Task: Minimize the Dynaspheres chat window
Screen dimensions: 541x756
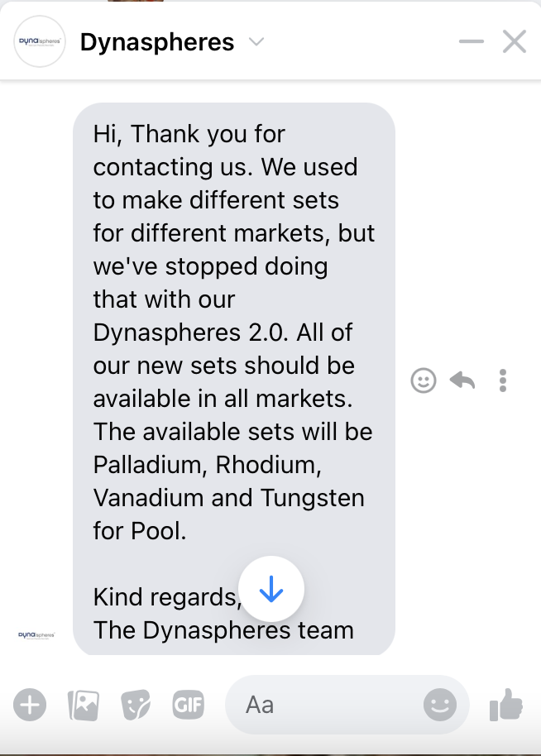Action: coord(471,41)
